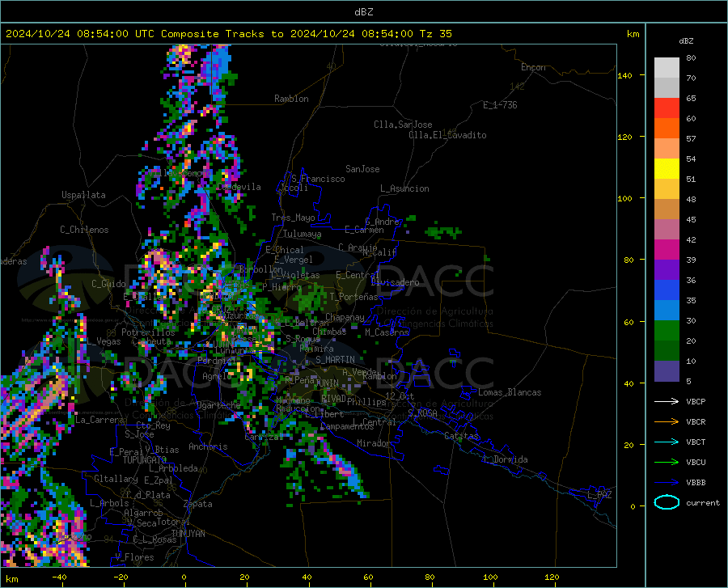Viewport: 728px width, 588px height.
Task: Pick the magenta swatch between 42 and 39
Action: 667,250
